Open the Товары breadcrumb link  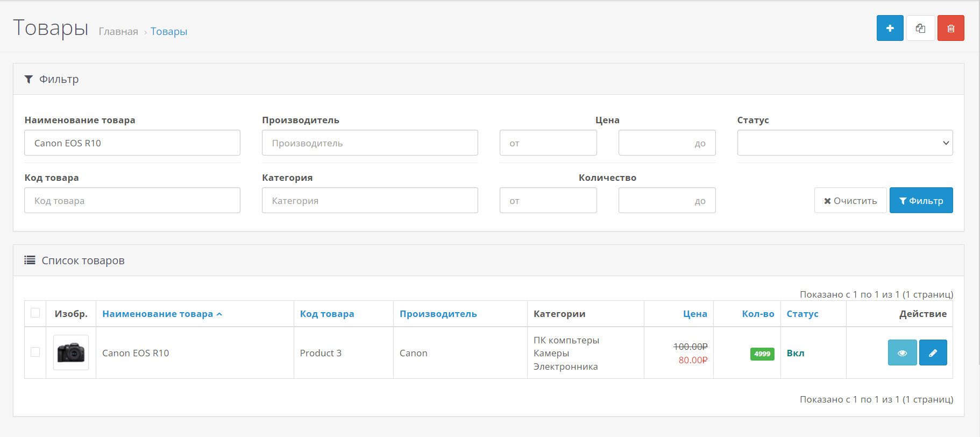(x=169, y=32)
